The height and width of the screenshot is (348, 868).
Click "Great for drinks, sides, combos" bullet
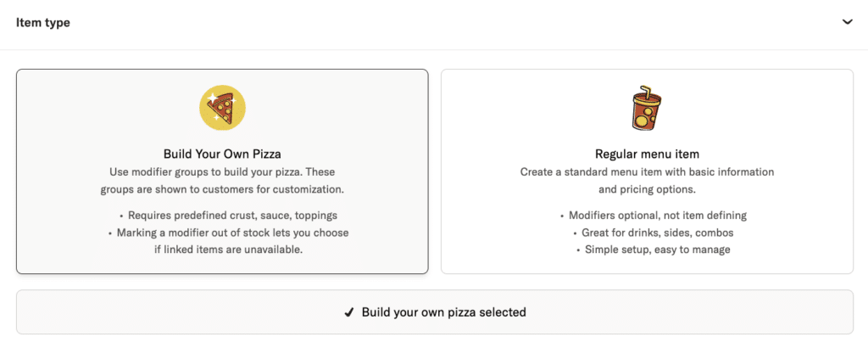pyautogui.click(x=653, y=233)
